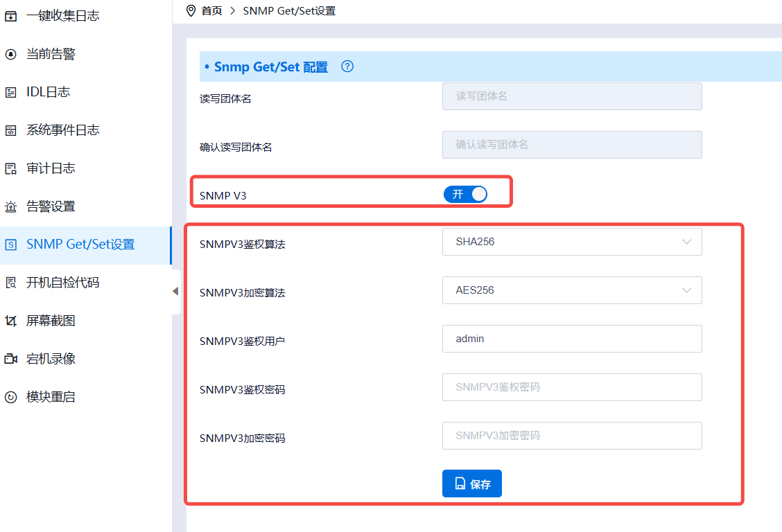Click the IDL日志 icon in sidebar

pyautogui.click(x=10, y=92)
